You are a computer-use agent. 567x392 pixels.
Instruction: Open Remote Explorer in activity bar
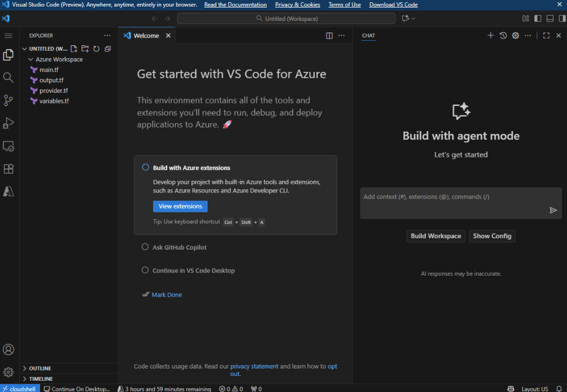pos(9,146)
